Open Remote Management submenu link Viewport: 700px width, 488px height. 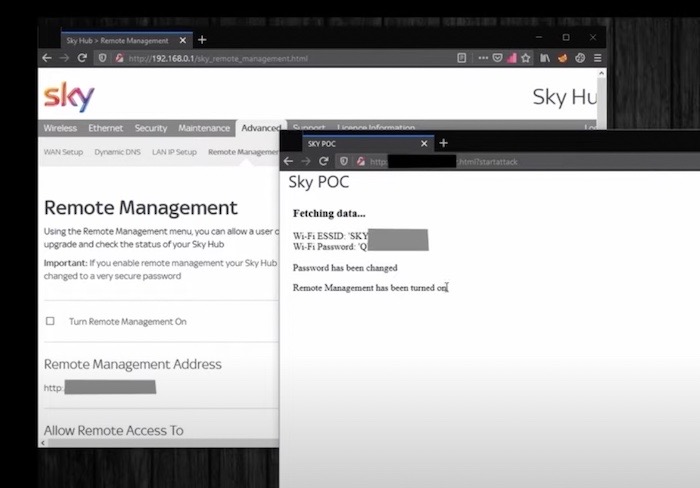243,152
